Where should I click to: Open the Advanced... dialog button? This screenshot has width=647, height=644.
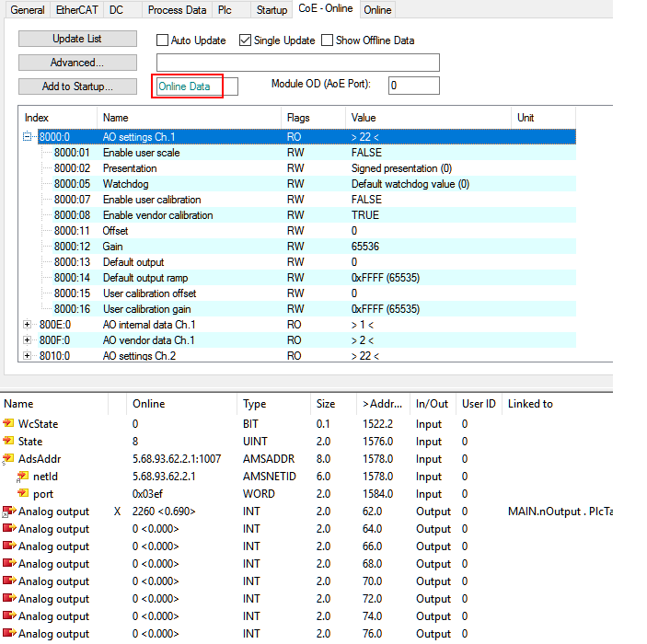click(77, 63)
